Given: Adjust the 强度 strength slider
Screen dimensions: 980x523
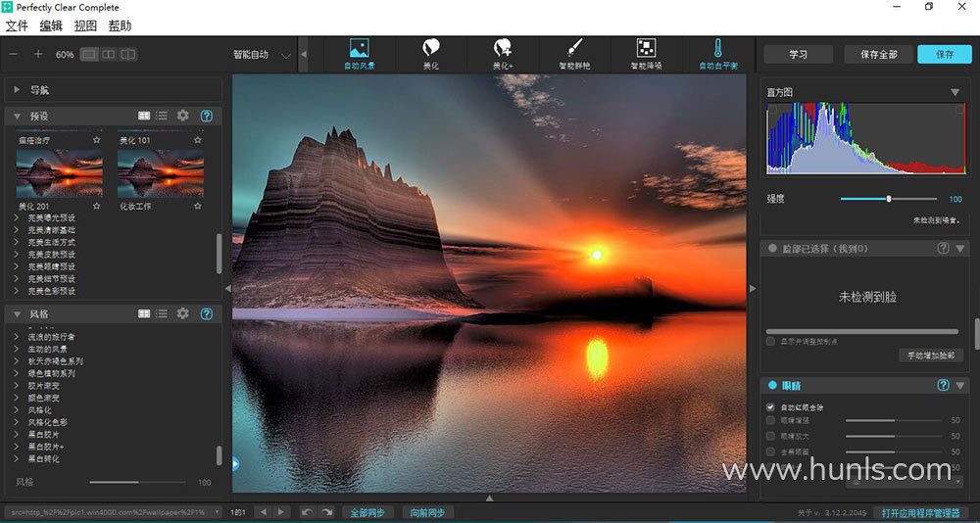Looking at the screenshot, I should click(888, 199).
